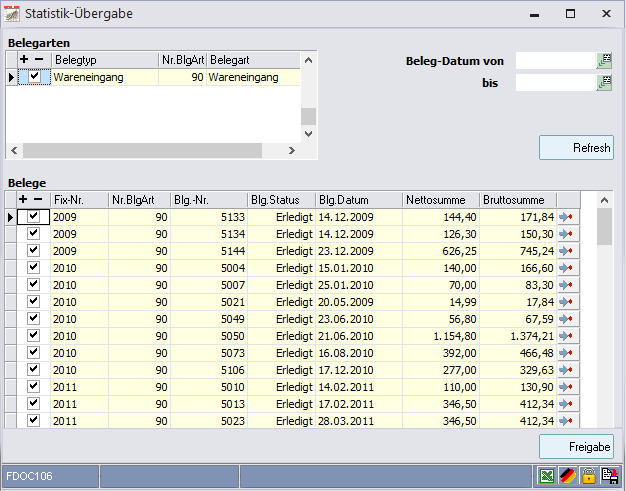The image size is (626, 491).
Task: Open document 5007 via its arrow icon
Action: click(567, 285)
